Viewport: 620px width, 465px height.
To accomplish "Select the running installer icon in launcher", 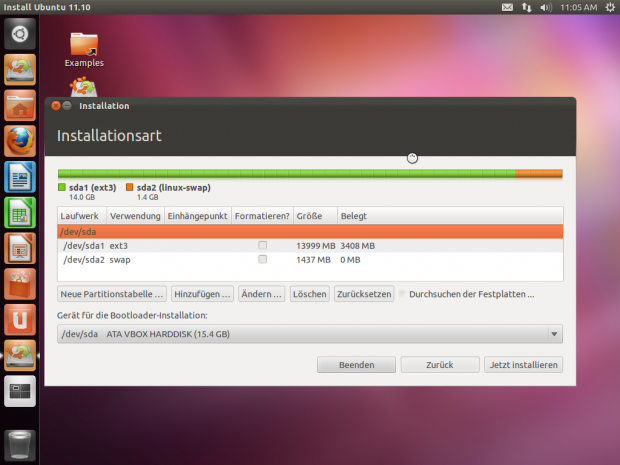I will tap(20, 355).
